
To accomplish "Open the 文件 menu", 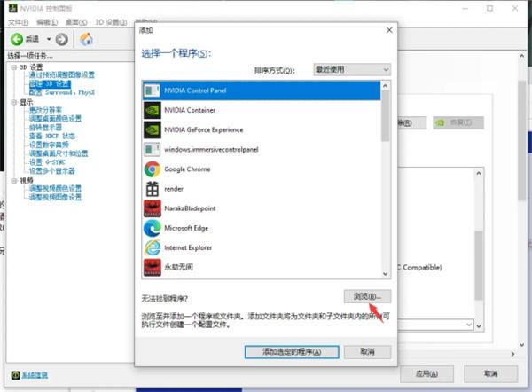I will click(19, 22).
